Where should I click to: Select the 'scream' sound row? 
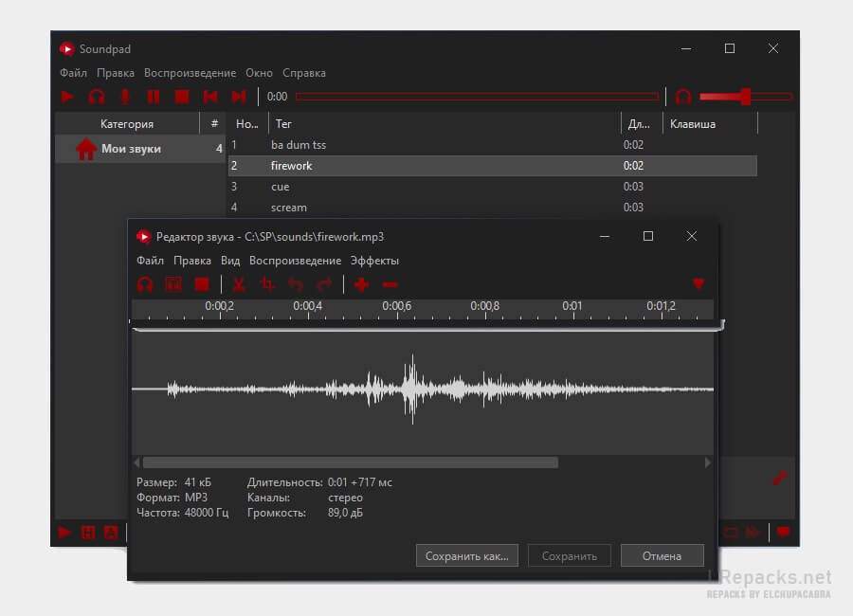click(x=492, y=208)
